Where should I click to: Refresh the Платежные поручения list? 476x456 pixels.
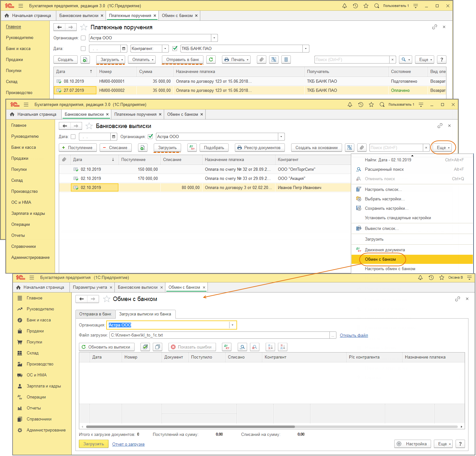[x=211, y=59]
